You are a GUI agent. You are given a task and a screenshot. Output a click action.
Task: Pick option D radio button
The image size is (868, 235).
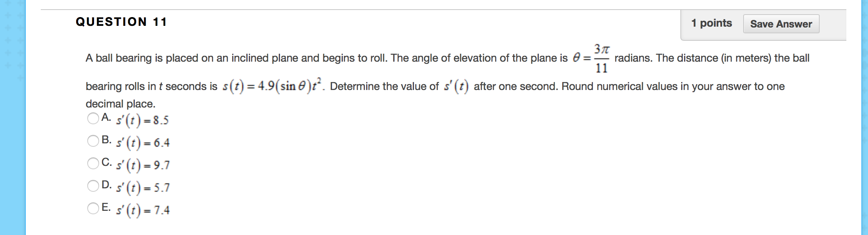coord(93,186)
